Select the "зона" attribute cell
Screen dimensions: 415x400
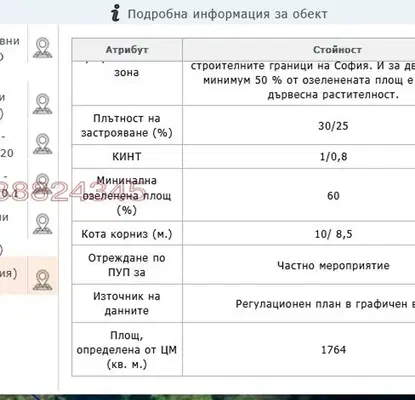pyautogui.click(x=127, y=83)
